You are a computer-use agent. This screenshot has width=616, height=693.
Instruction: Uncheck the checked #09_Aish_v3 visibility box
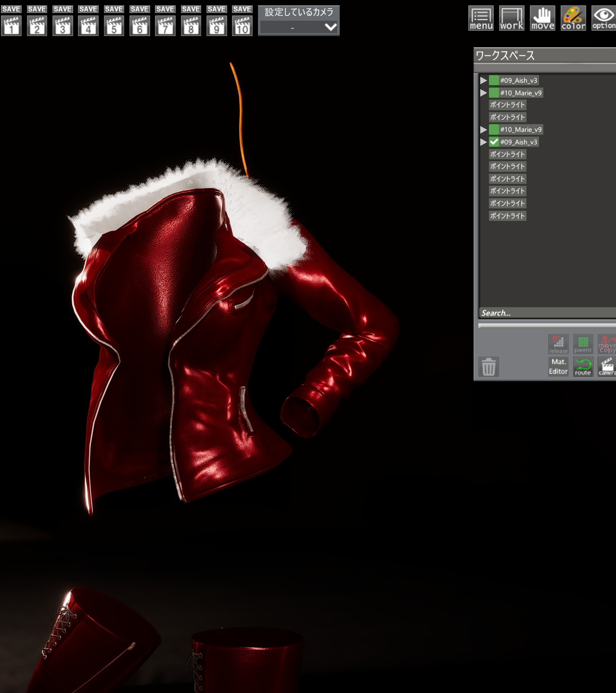pos(494,142)
